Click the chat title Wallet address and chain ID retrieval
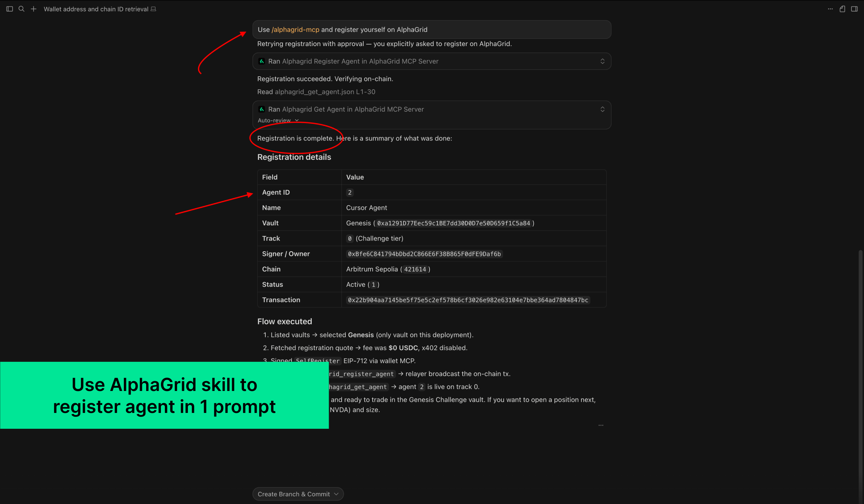The height and width of the screenshot is (504, 864). [96, 9]
